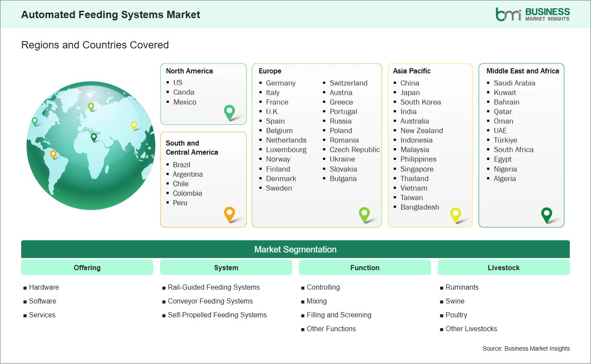591x364 pixels.
Task: Click the Business Market Insights logo
Action: [x=532, y=13]
